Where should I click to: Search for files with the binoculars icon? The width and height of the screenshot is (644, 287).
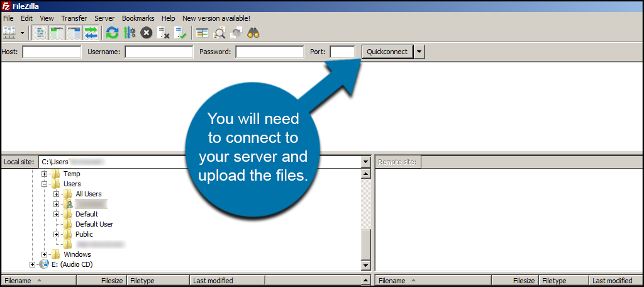(x=253, y=33)
